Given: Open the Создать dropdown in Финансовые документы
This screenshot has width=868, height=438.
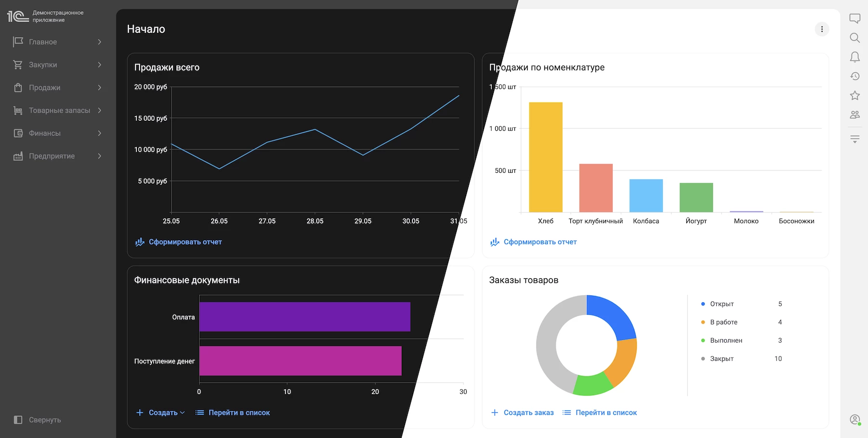Looking at the screenshot, I should pyautogui.click(x=161, y=412).
